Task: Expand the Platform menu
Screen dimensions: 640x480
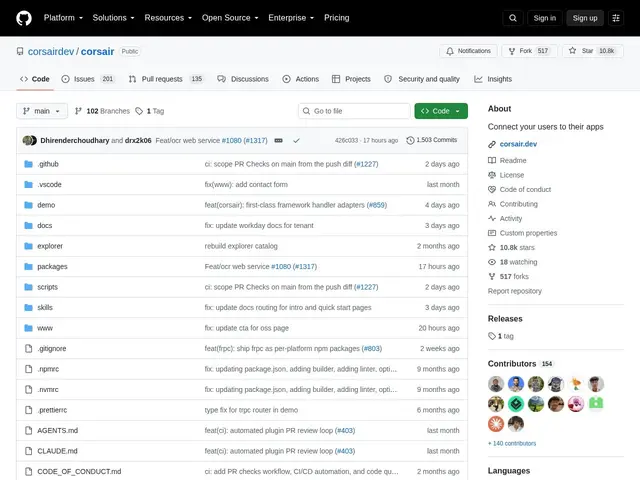Action: coord(63,18)
